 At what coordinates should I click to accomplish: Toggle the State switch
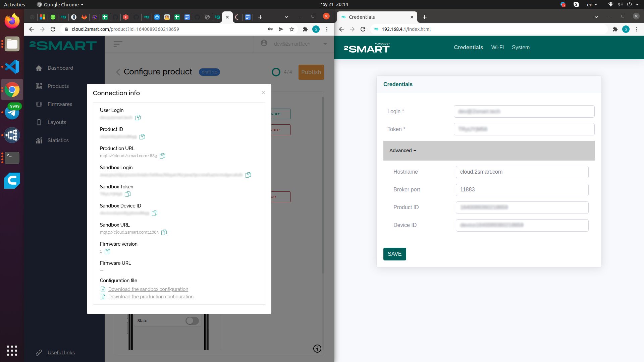192,321
